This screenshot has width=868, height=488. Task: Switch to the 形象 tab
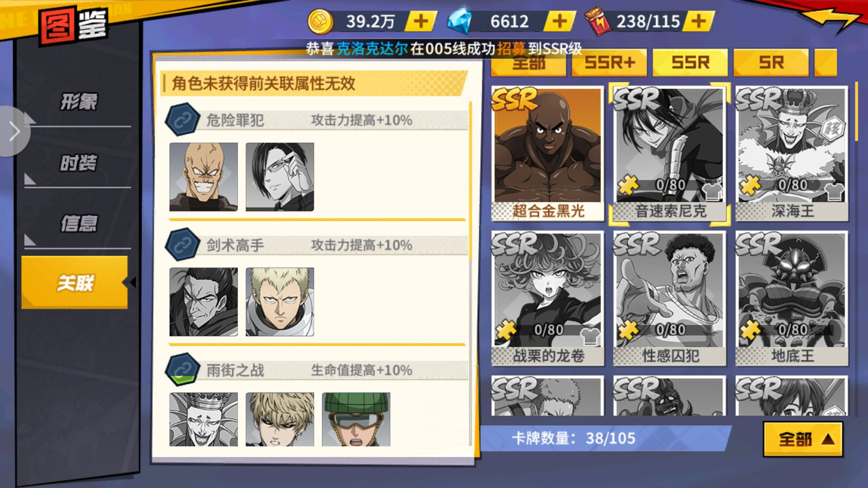pos(78,101)
